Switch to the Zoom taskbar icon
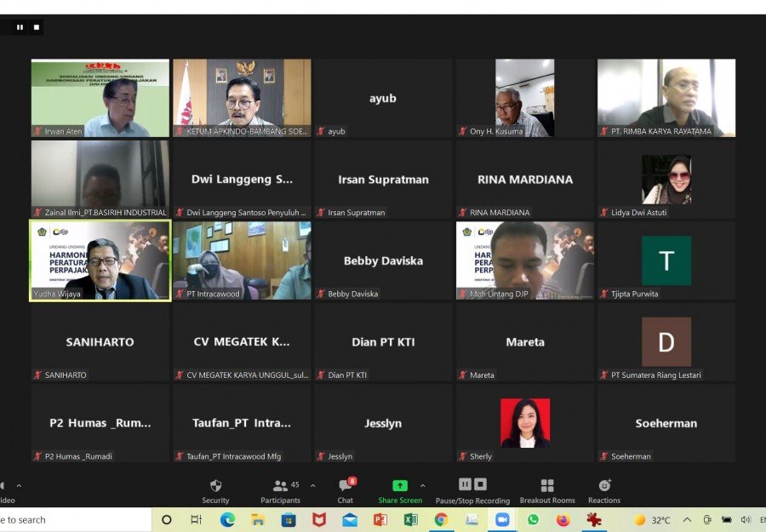The width and height of the screenshot is (766, 532). coord(502,520)
